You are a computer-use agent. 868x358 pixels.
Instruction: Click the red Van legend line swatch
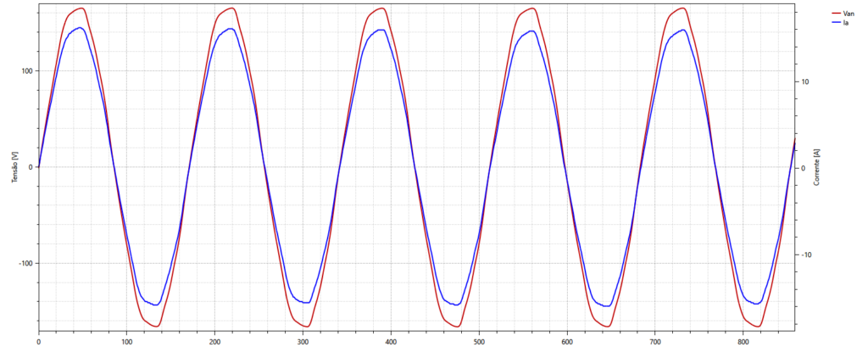[x=833, y=14]
